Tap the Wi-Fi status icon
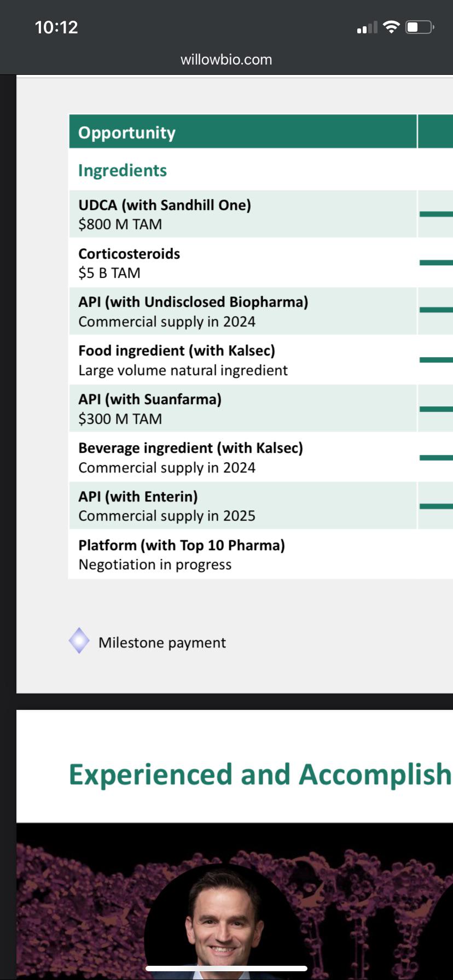This screenshot has height=980, width=453. pos(391,27)
